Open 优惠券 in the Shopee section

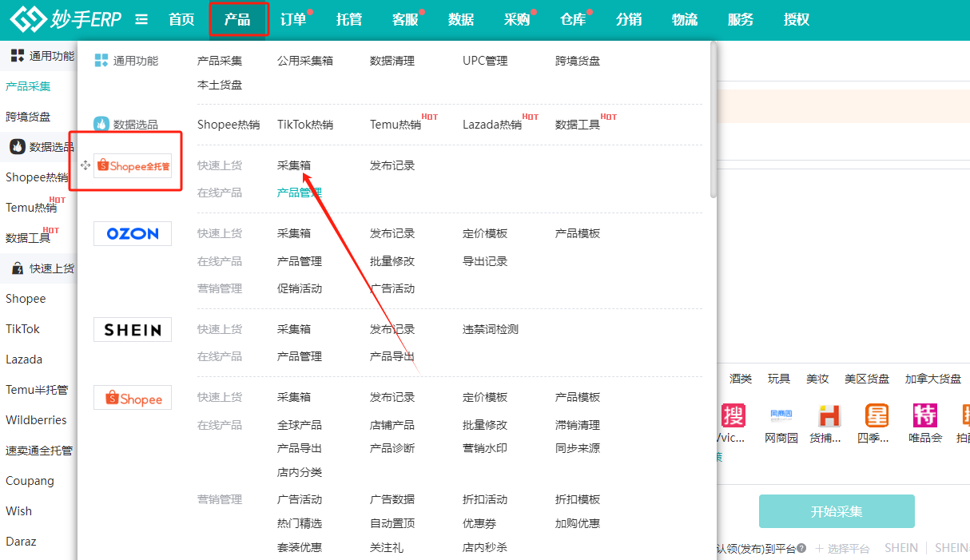tap(479, 523)
